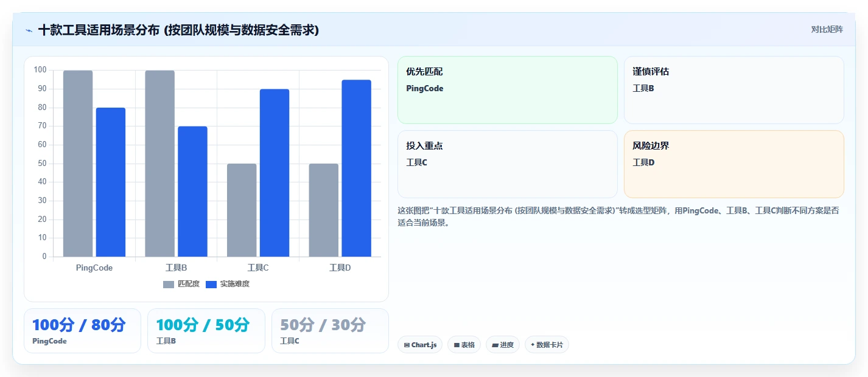Click the 工具C x-axis label

(x=258, y=268)
